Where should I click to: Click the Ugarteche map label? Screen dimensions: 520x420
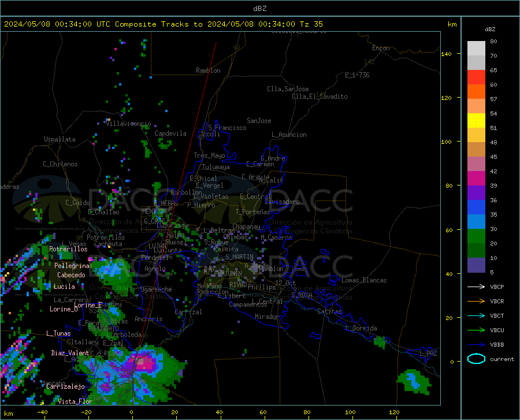(x=156, y=289)
